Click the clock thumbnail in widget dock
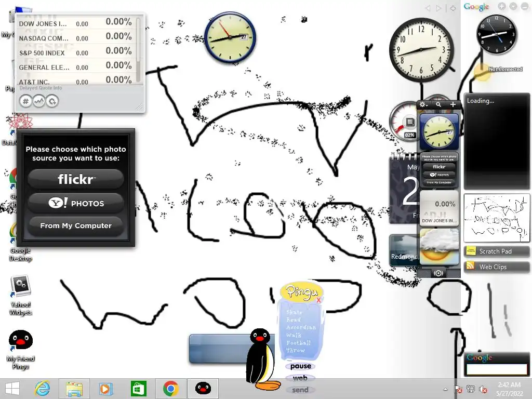The height and width of the screenshot is (399, 532). pos(439,131)
